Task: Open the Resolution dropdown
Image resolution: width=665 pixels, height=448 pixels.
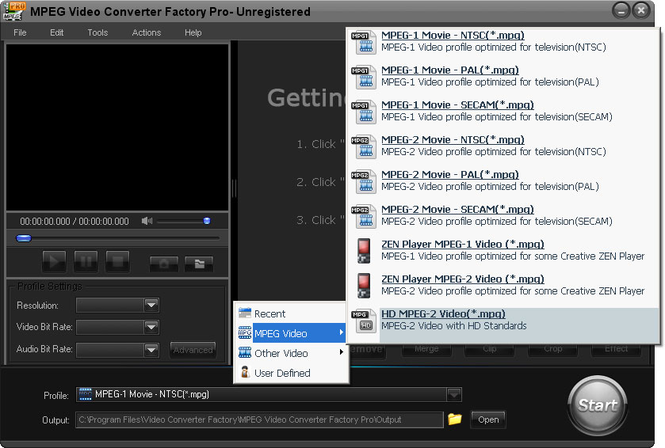Action: tap(151, 305)
